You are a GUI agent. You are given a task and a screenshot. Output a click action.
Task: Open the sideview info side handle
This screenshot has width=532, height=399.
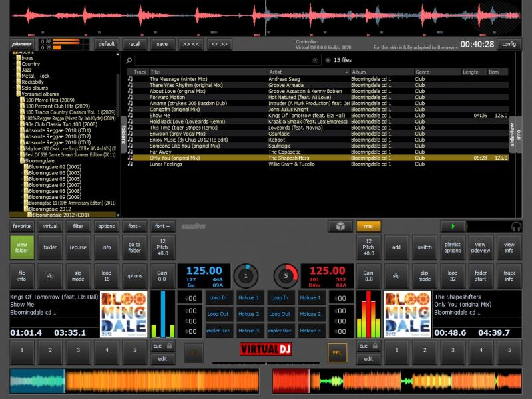tap(515, 134)
